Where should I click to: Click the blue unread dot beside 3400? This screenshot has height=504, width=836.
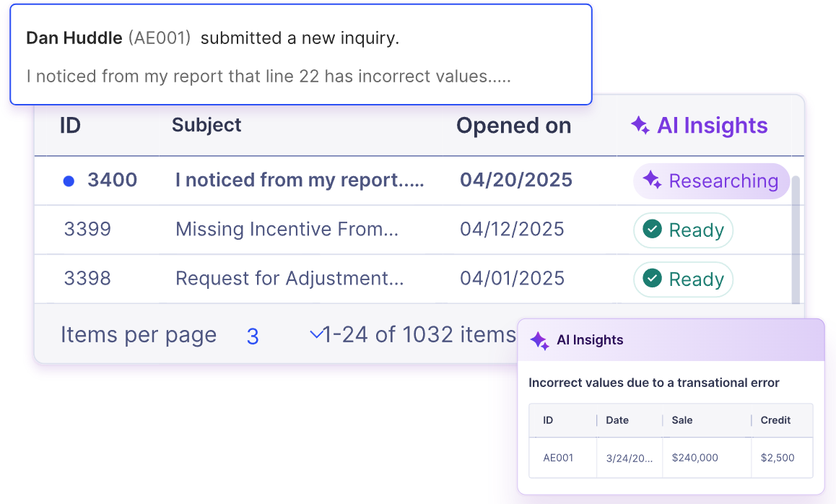69,181
